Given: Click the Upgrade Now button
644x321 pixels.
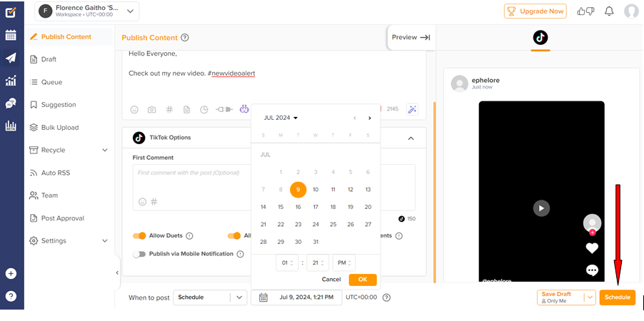Looking at the screenshot, I should coord(535,11).
